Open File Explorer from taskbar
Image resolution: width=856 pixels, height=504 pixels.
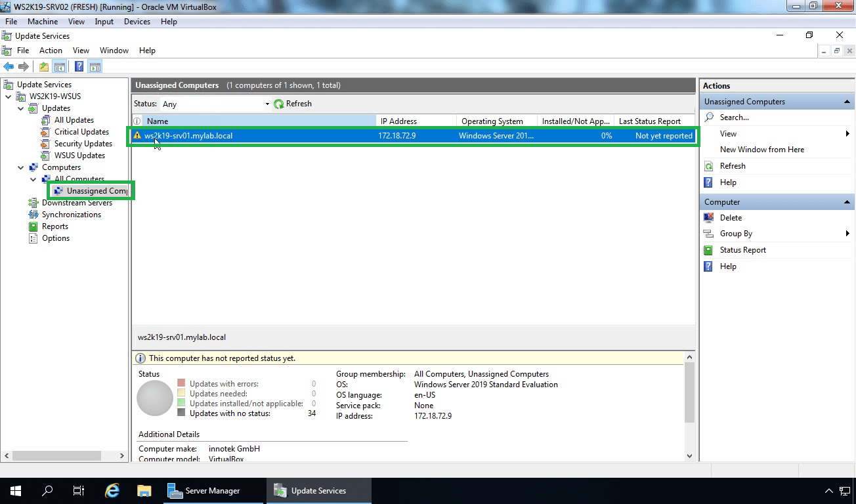(144, 491)
